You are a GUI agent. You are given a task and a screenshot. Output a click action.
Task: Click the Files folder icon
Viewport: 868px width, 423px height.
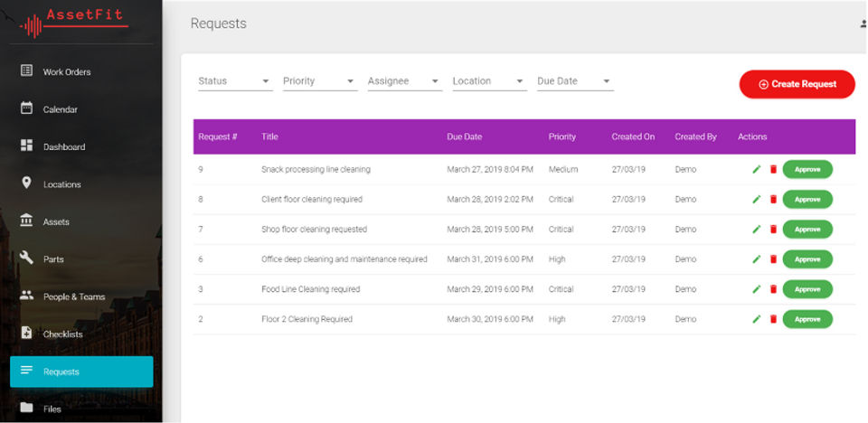tap(26, 408)
